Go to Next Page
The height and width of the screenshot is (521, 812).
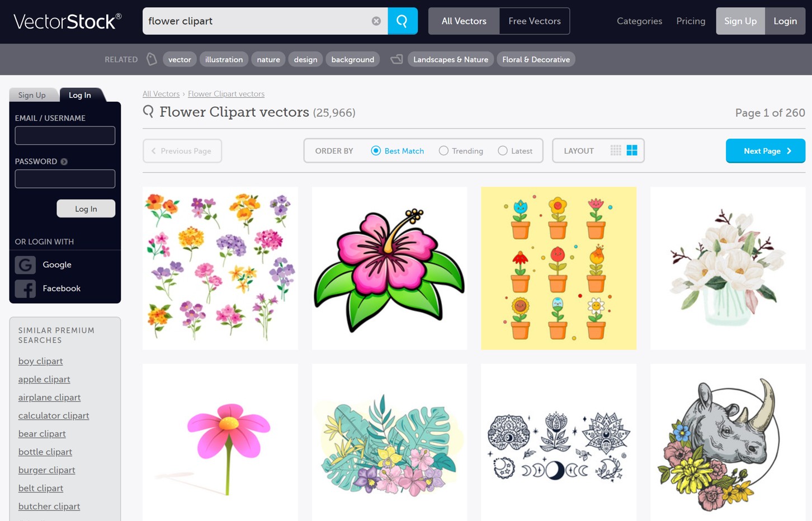(766, 151)
